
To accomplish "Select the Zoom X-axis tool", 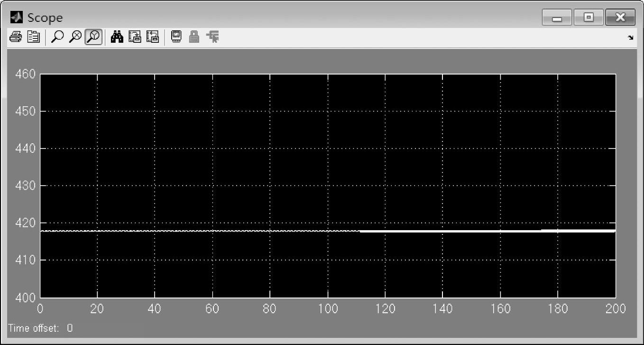I will coord(75,37).
